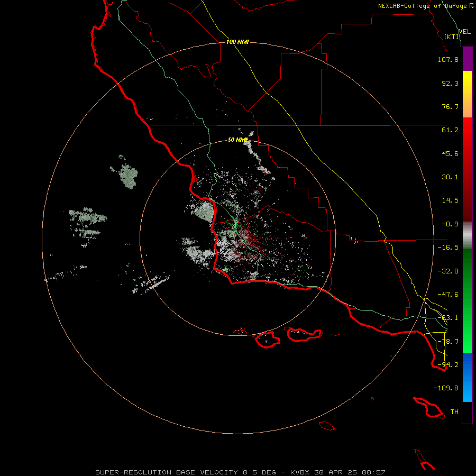Click the TH legend label
This screenshot has height=476, width=476.
[454, 412]
